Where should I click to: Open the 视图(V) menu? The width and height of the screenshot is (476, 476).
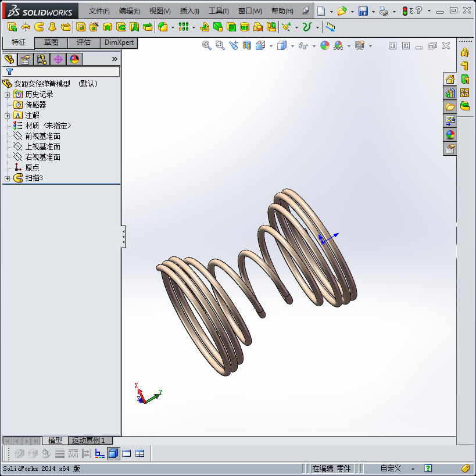click(160, 11)
